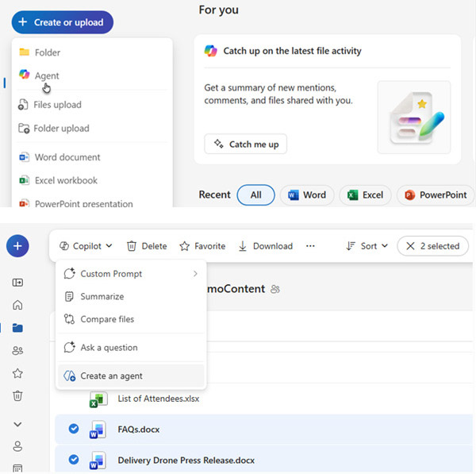476x474 pixels.
Task: Click the Delete trash can icon
Action: 132,246
